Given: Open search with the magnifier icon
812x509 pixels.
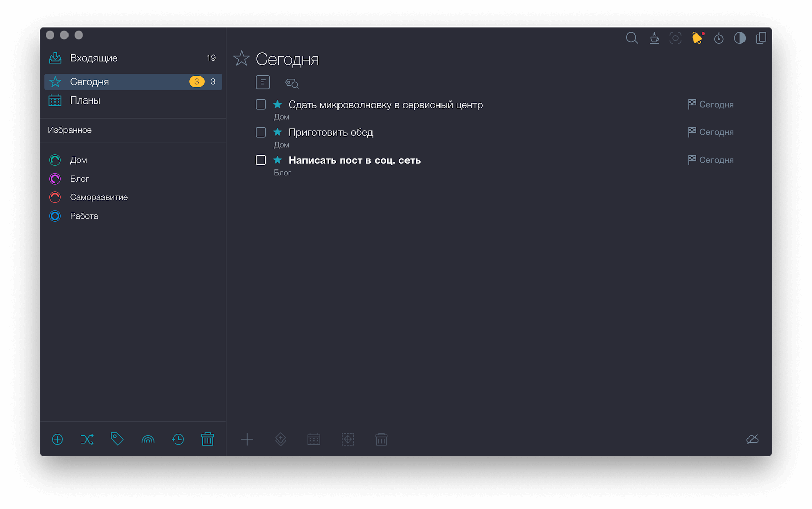Looking at the screenshot, I should (632, 38).
